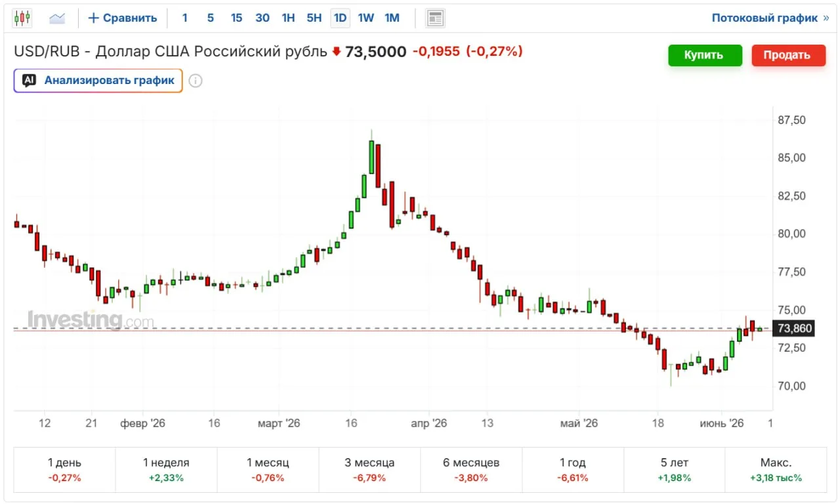Click the AI badge icon
840x504 pixels.
[29, 81]
